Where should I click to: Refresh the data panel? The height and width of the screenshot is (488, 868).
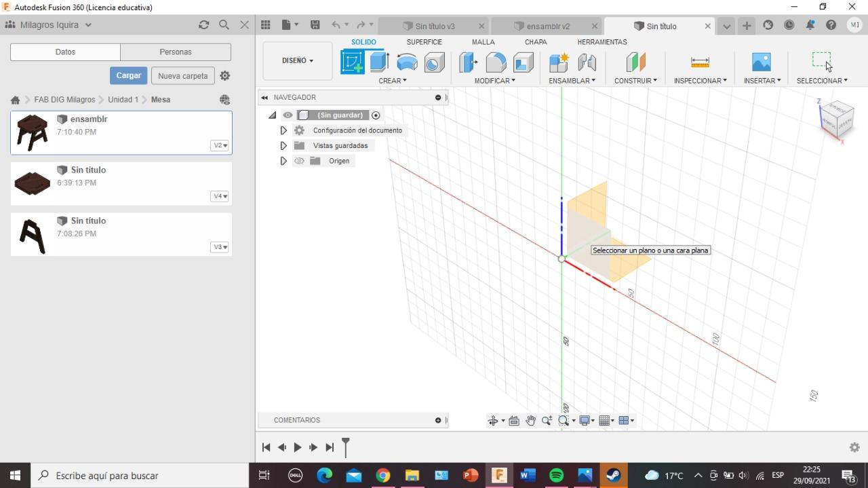pos(203,24)
